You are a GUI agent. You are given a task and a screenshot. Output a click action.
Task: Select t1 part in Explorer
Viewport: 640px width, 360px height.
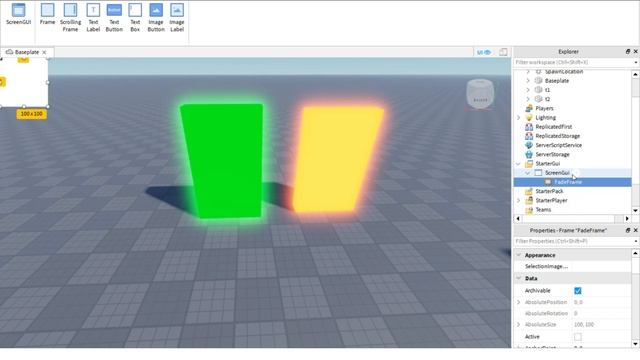pyautogui.click(x=547, y=90)
